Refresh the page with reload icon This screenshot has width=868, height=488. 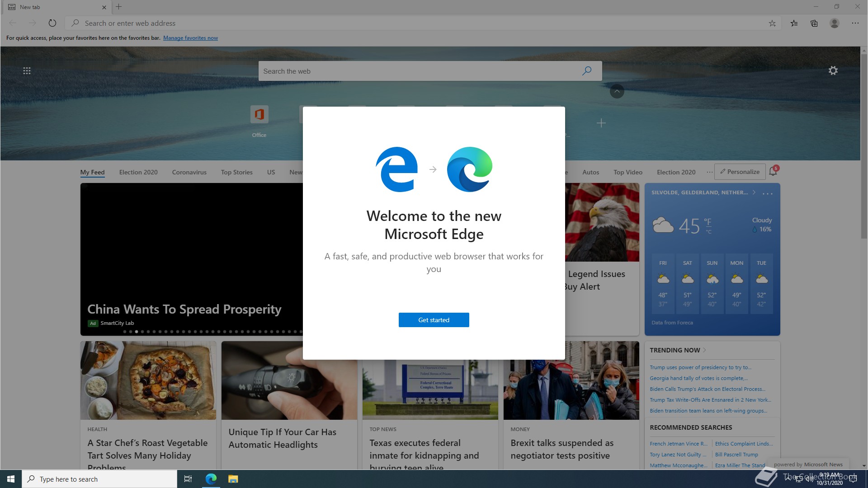click(52, 23)
